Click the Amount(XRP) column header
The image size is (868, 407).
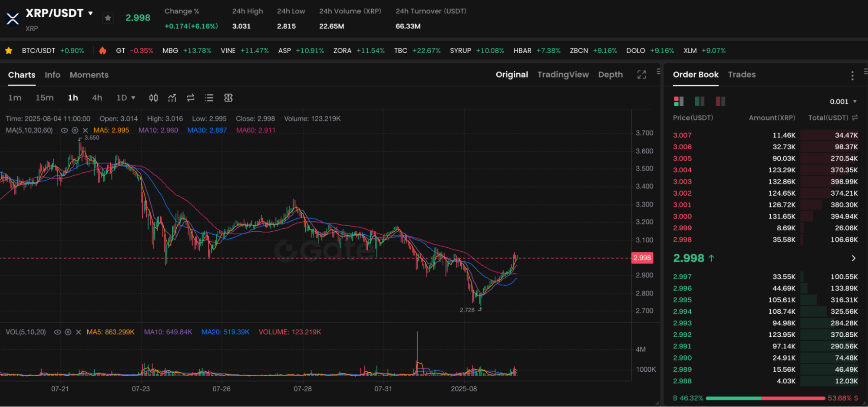point(772,118)
